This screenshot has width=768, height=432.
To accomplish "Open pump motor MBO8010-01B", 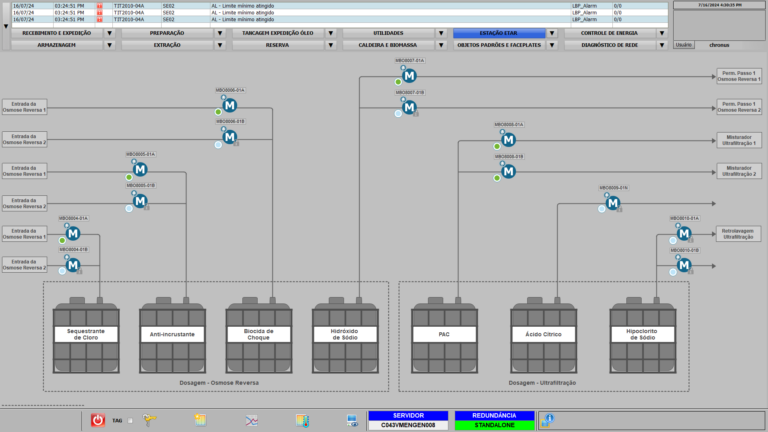I will [684, 265].
